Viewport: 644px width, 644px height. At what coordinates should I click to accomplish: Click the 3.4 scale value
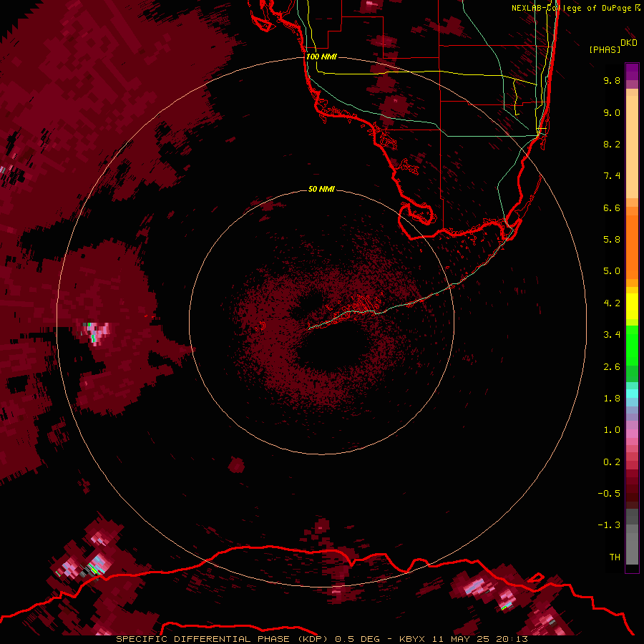[612, 335]
